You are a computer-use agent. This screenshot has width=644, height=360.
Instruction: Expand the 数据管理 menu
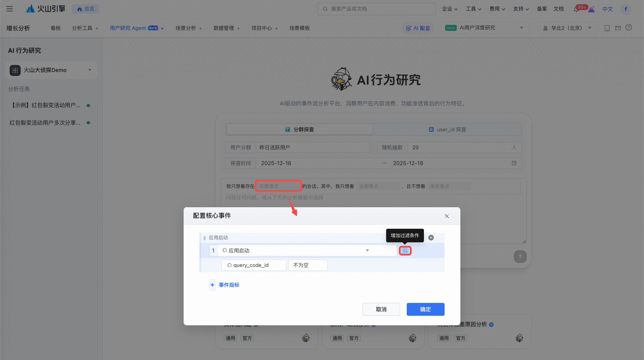click(227, 28)
